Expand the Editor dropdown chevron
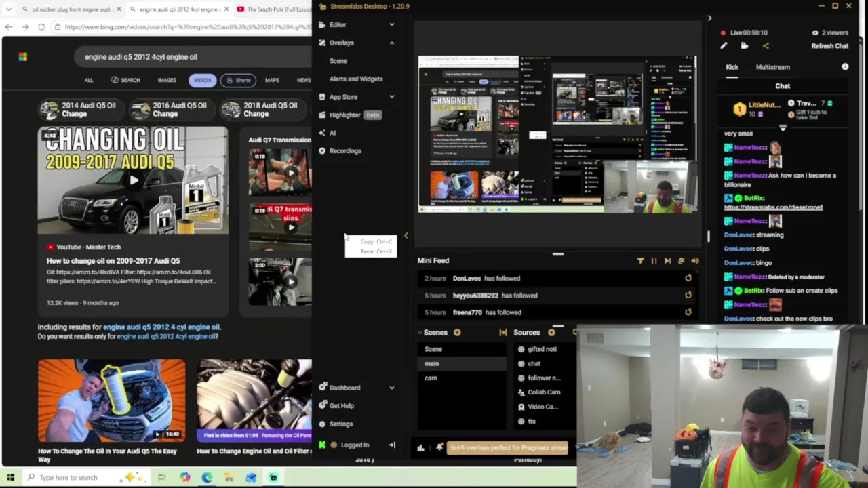The image size is (868, 488). tap(391, 24)
